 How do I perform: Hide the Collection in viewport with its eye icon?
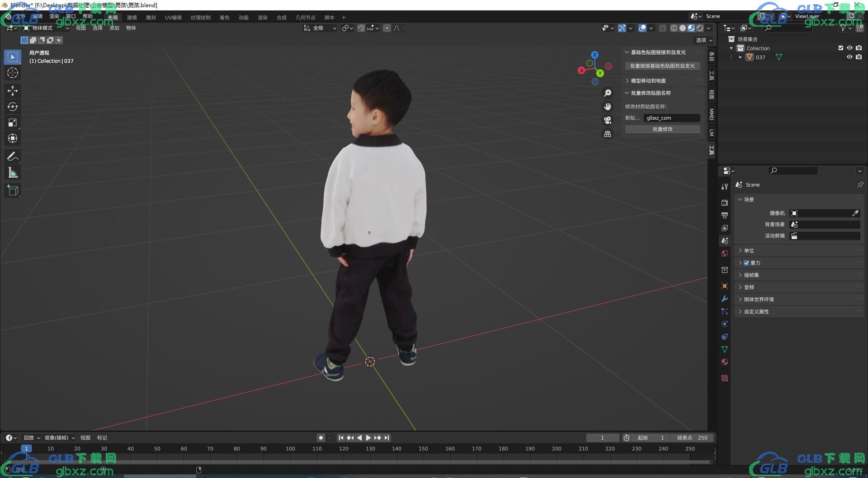[x=849, y=48]
